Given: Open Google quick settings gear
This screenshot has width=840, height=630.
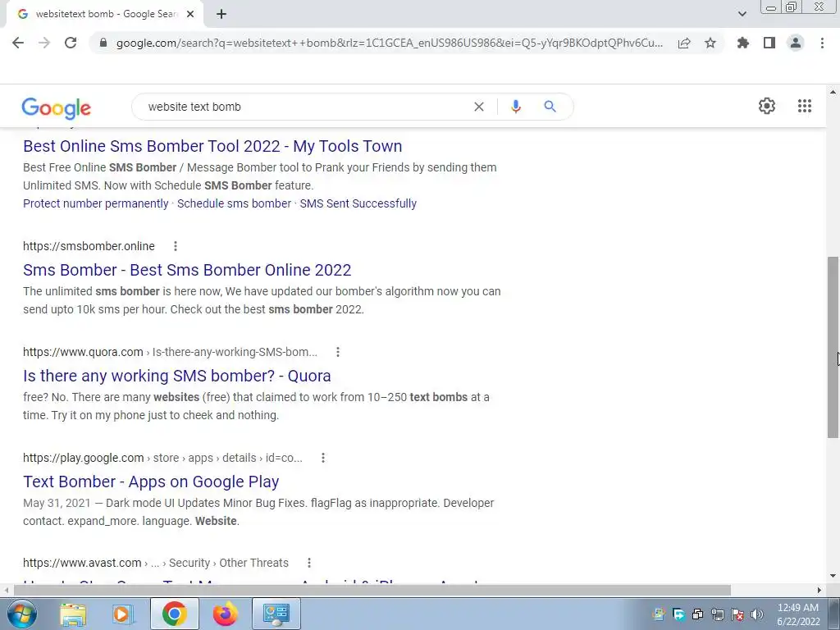Looking at the screenshot, I should click(x=767, y=106).
